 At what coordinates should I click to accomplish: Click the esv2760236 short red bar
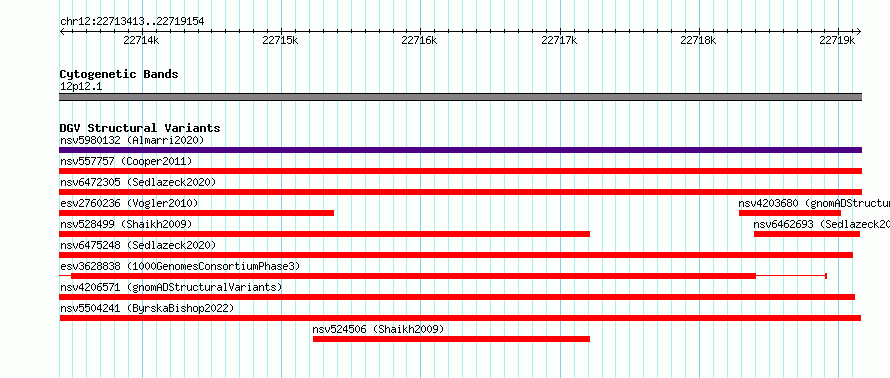[196, 213]
